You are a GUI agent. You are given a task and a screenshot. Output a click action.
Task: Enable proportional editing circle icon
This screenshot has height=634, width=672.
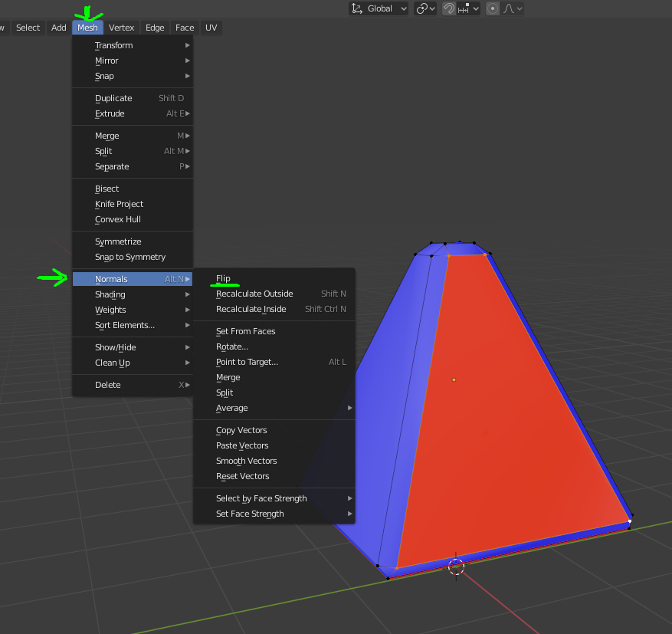pos(493,8)
